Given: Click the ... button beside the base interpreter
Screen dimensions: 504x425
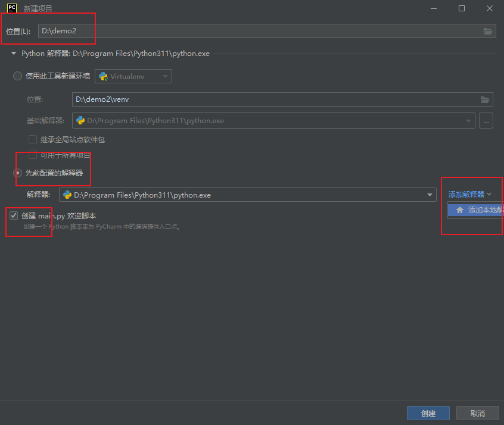Looking at the screenshot, I should click(486, 121).
